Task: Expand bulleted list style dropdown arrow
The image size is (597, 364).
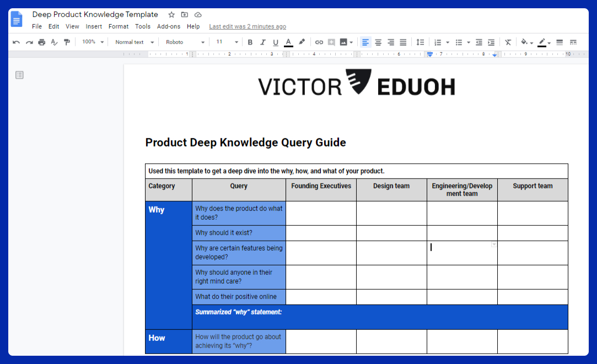Action: tap(469, 42)
